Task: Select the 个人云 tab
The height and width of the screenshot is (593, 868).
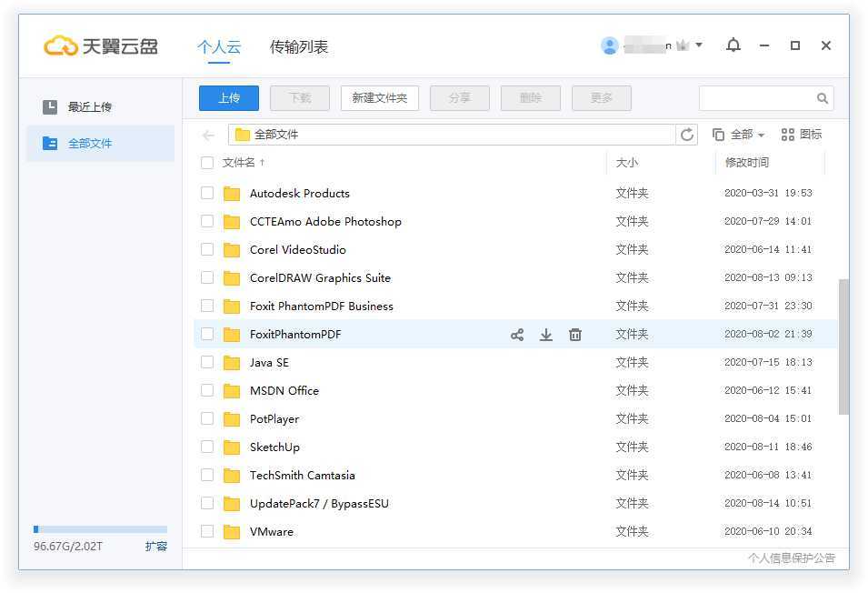Action: coord(219,46)
